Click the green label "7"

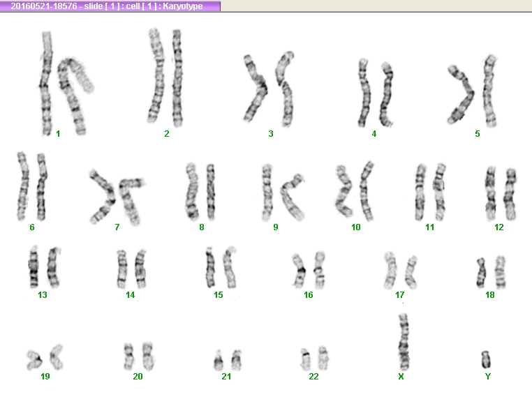117,227
